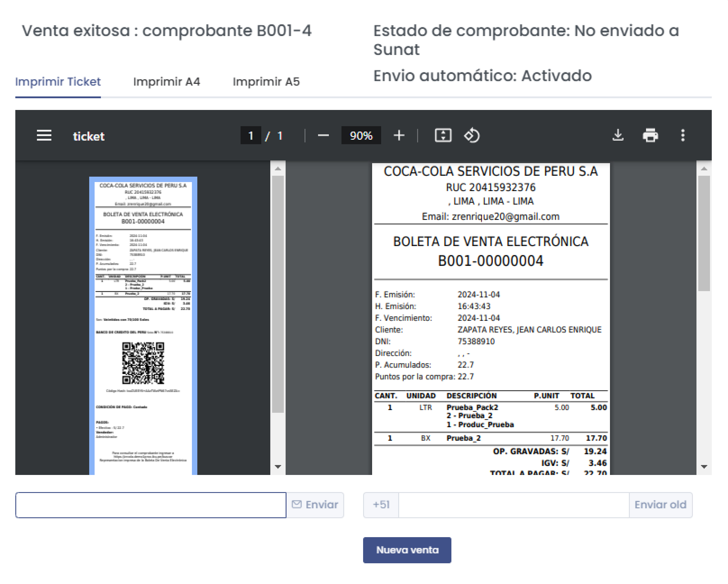The width and height of the screenshot is (728, 584).
Task: Switch to the Imprimir A5 tab
Action: point(267,81)
